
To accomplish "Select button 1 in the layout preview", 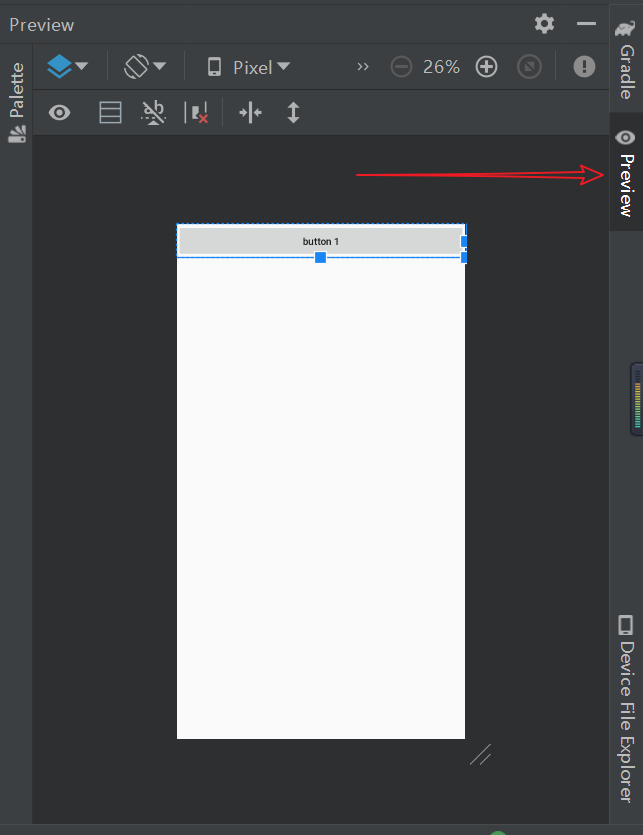I will coord(321,241).
